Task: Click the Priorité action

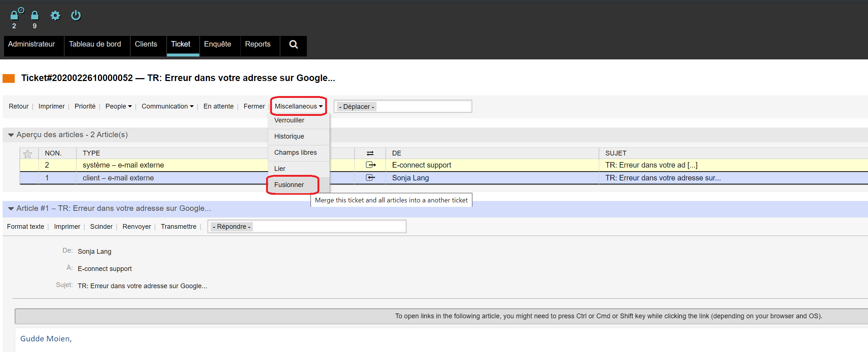Action: (x=85, y=106)
